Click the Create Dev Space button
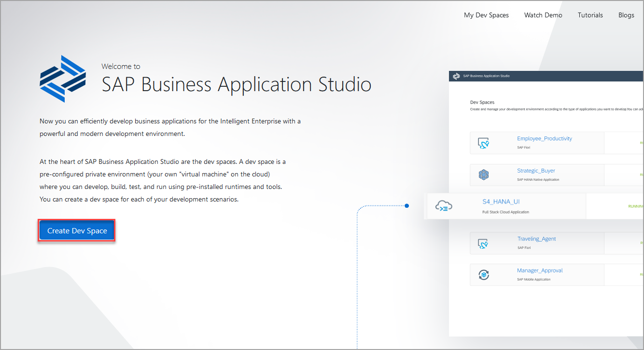 77,231
